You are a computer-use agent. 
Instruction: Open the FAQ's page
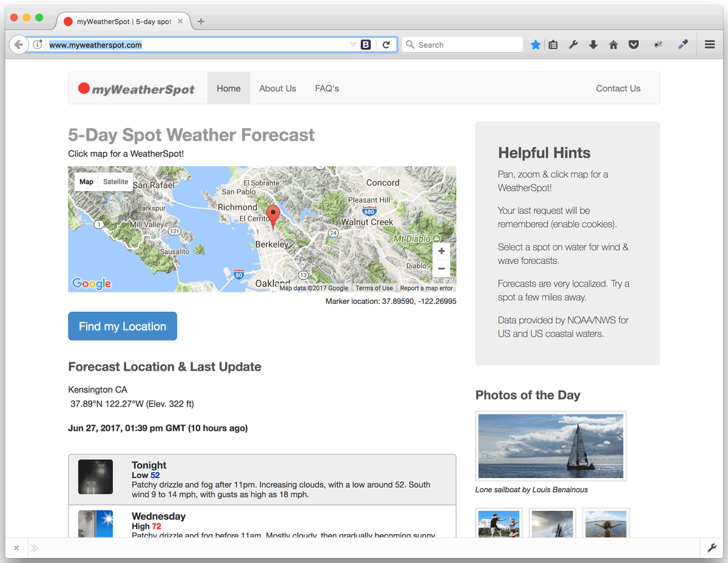click(327, 89)
